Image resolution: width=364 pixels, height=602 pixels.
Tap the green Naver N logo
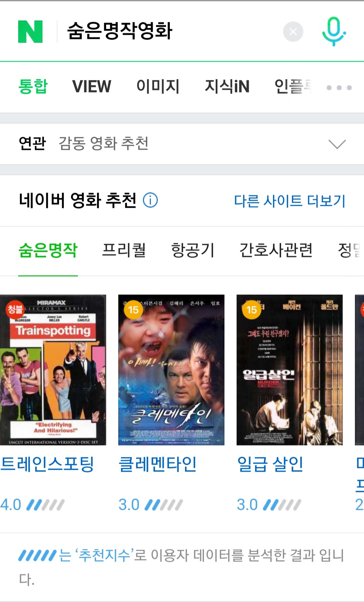(x=30, y=31)
